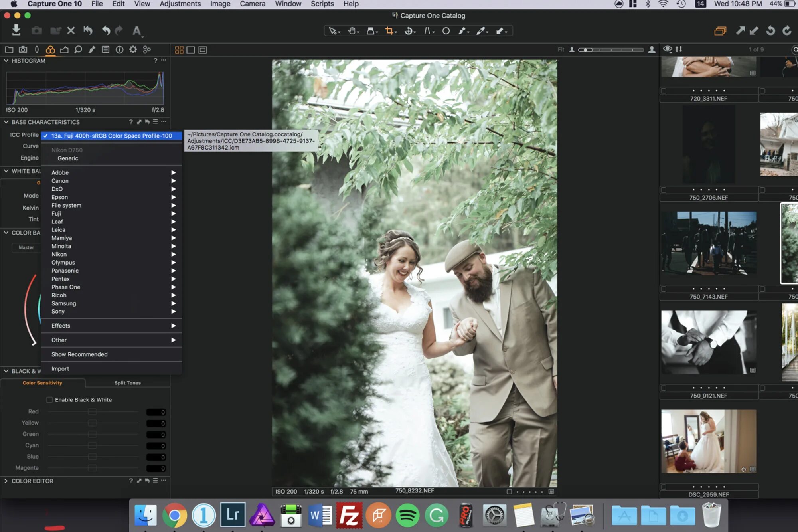Viewport: 798px width, 532px height.
Task: Select the Keystone tool icon
Action: [x=427, y=31]
